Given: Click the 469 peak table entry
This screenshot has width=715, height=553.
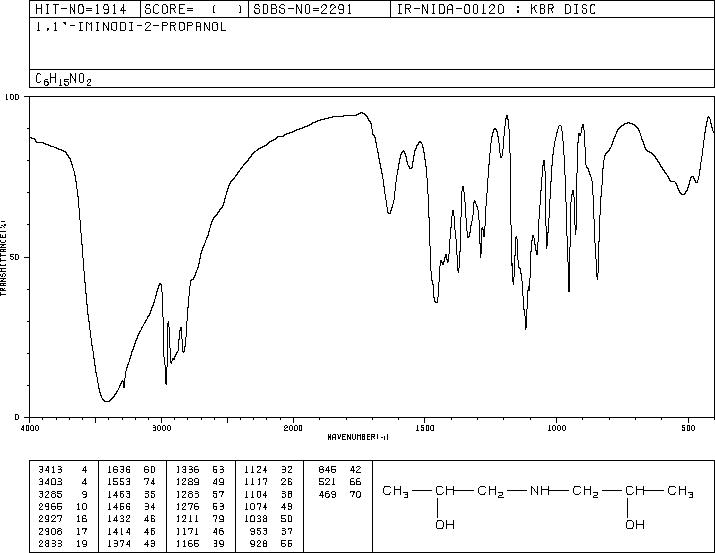Looking at the screenshot, I should pyautogui.click(x=340, y=494).
